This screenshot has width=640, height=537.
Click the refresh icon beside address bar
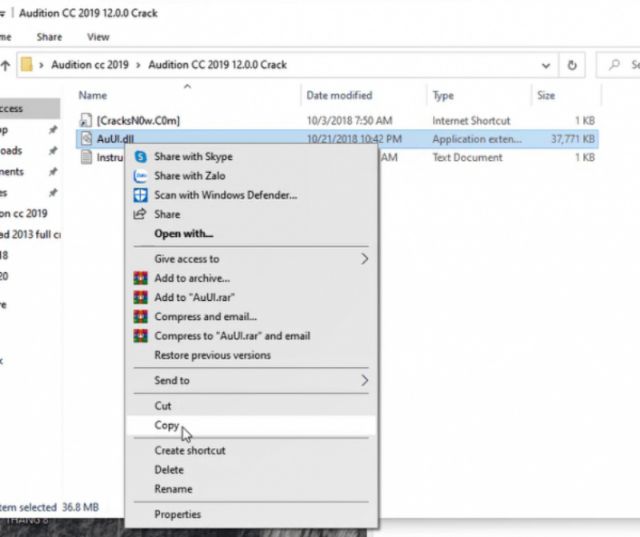pyautogui.click(x=572, y=65)
